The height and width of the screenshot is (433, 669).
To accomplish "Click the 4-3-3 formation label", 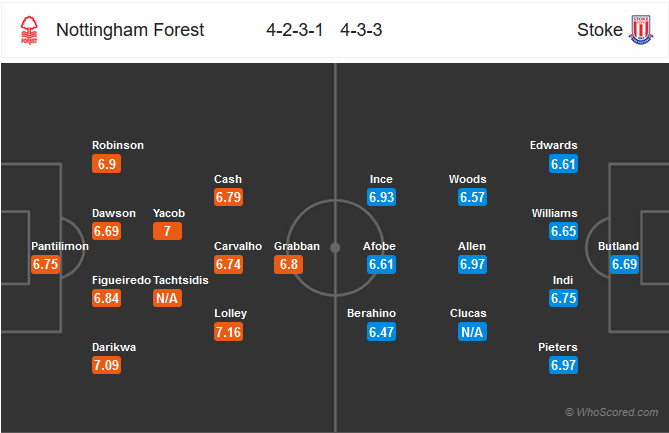I will pyautogui.click(x=361, y=30).
